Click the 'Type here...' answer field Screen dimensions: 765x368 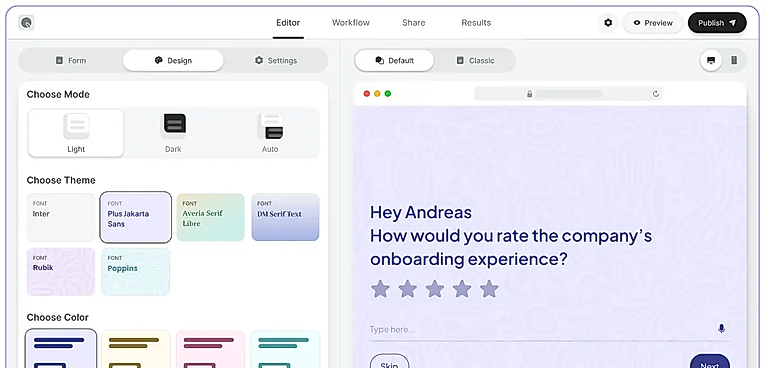pyautogui.click(x=542, y=329)
